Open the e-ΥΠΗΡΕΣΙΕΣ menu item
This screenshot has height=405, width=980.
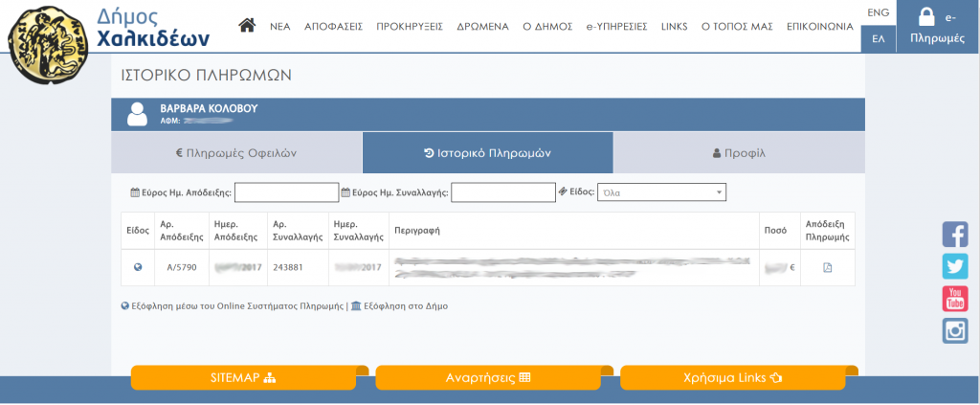coord(616,27)
